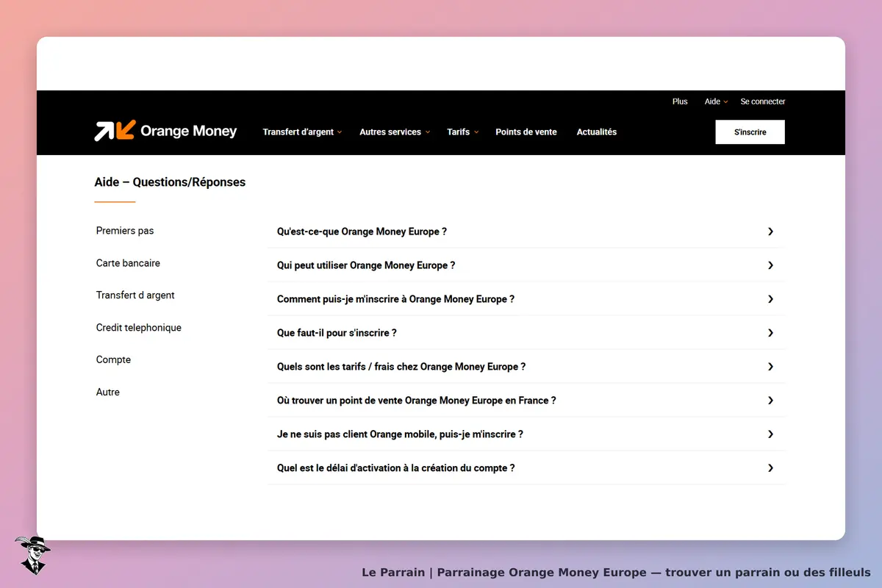882x588 pixels.
Task: Open the Autres services dropdown menu
Action: [395, 132]
